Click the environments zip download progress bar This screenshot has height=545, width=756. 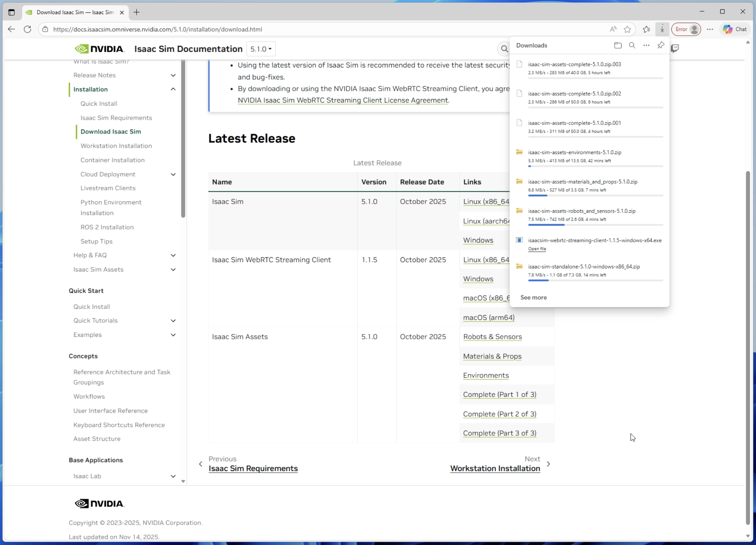[595, 166]
